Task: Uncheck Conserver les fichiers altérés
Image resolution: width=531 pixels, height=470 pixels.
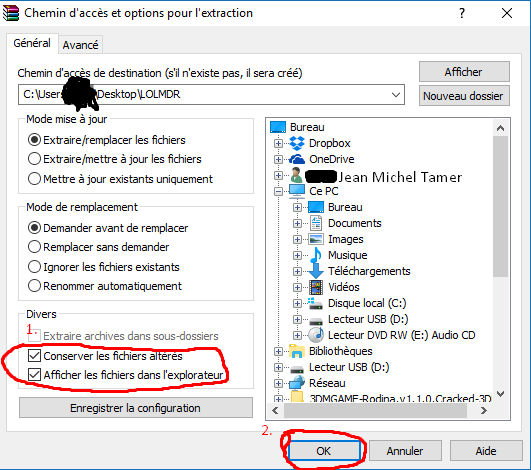Action: [35, 356]
